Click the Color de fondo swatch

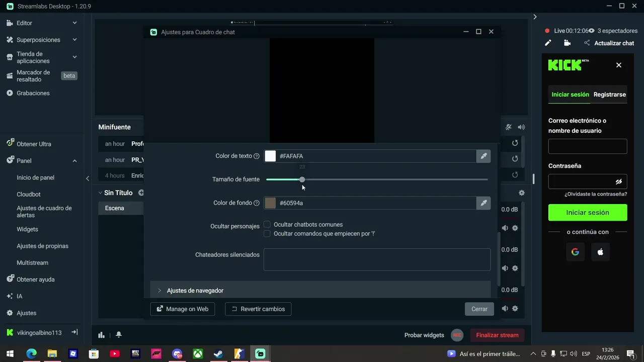270,203
